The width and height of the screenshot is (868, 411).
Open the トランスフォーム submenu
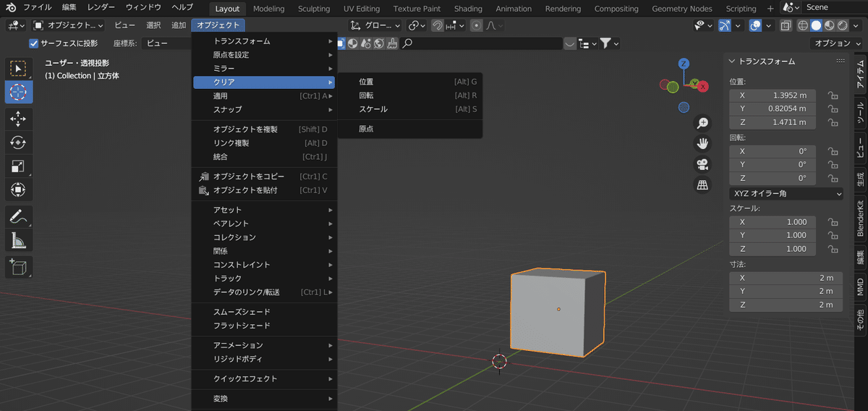point(263,41)
